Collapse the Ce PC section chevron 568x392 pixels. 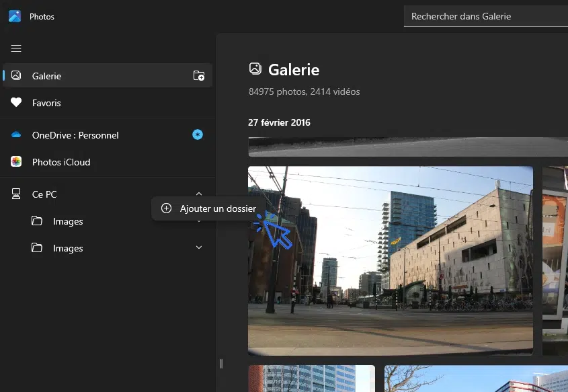coord(199,194)
